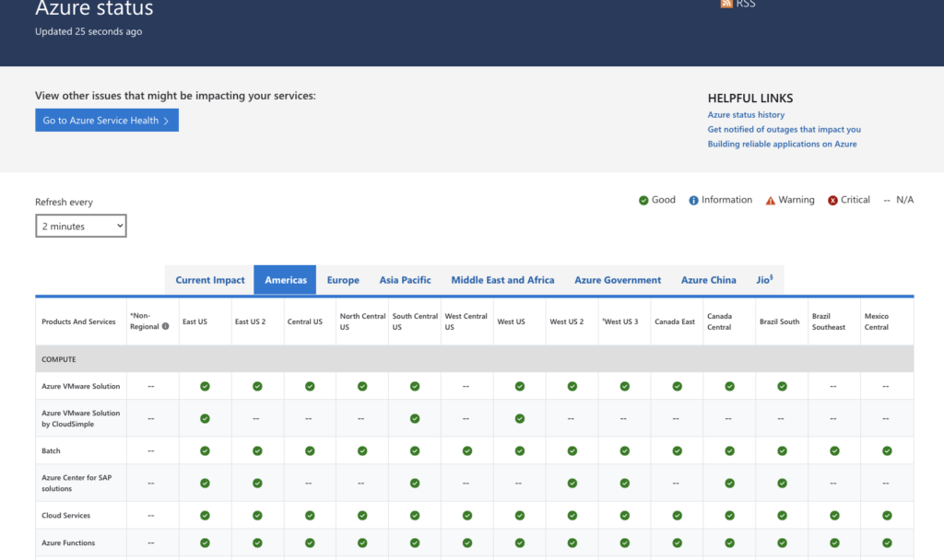The width and height of the screenshot is (944, 560).
Task: Click Azure Functions North Central US checkmark
Action: [361, 542]
